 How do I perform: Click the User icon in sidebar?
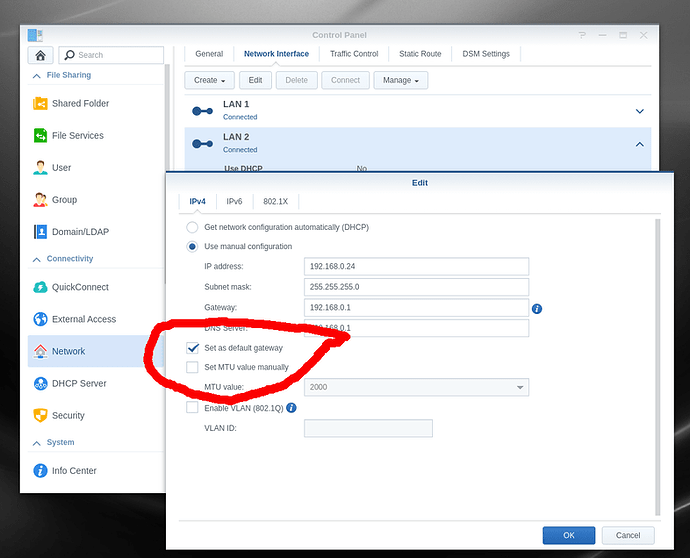tap(40, 167)
